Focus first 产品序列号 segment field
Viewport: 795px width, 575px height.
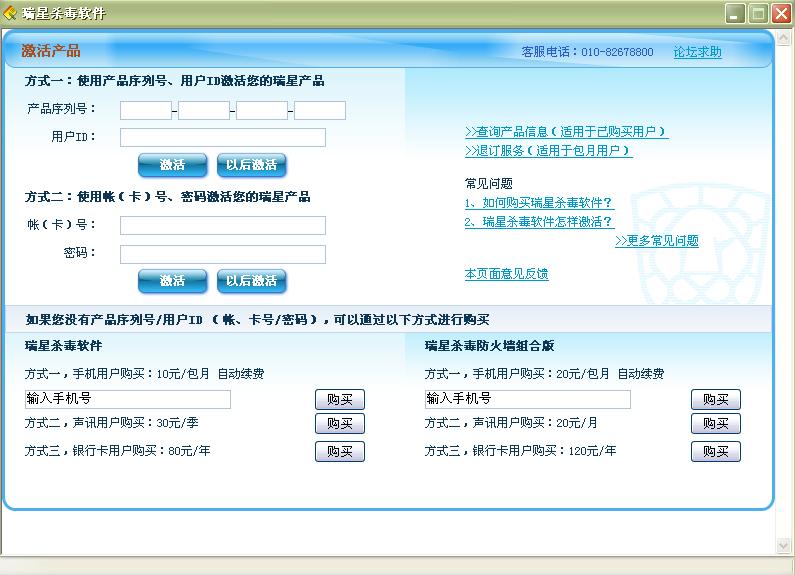pos(146,110)
